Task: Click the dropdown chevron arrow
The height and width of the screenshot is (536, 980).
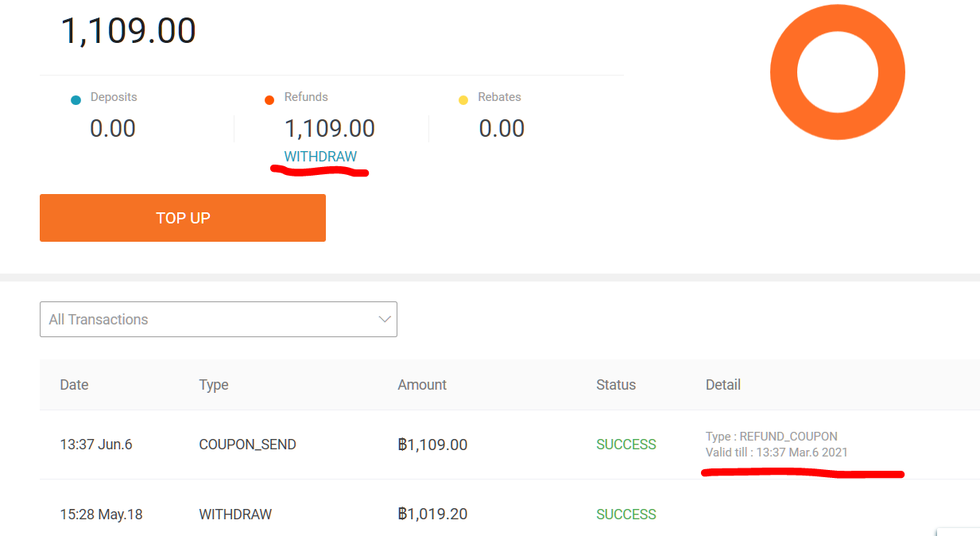Action: pyautogui.click(x=385, y=320)
